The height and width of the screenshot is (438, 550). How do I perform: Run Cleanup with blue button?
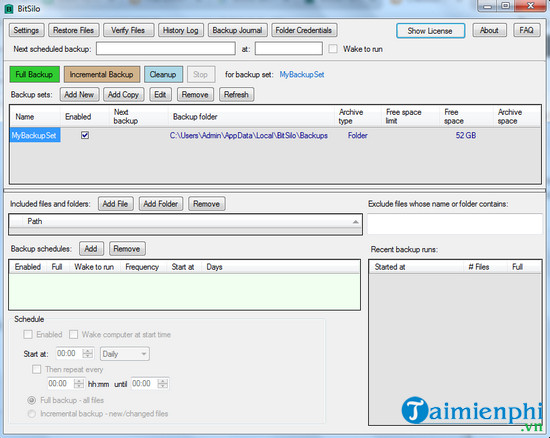(163, 74)
